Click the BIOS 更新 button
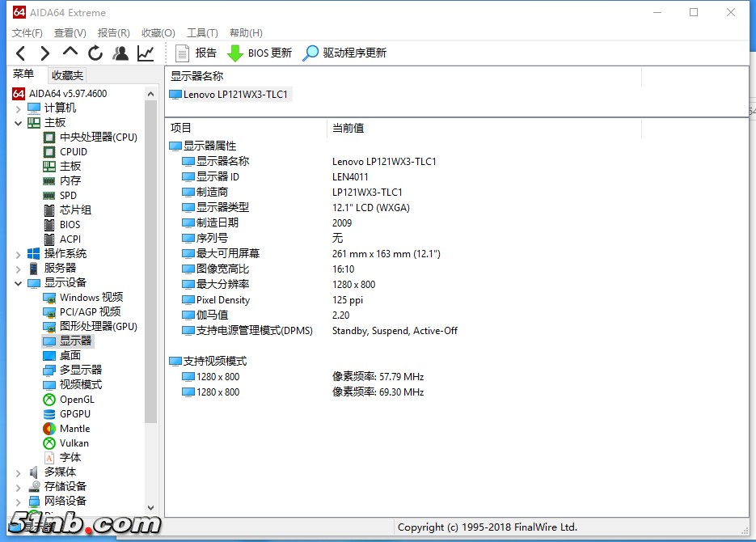756x542 pixels. pyautogui.click(x=260, y=53)
